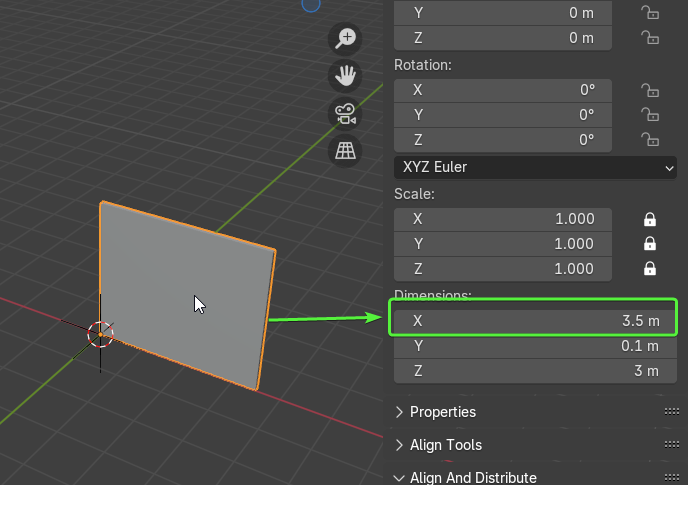Screen dimensions: 688x515
Task: Click the Scale Y value field
Action: point(503,244)
